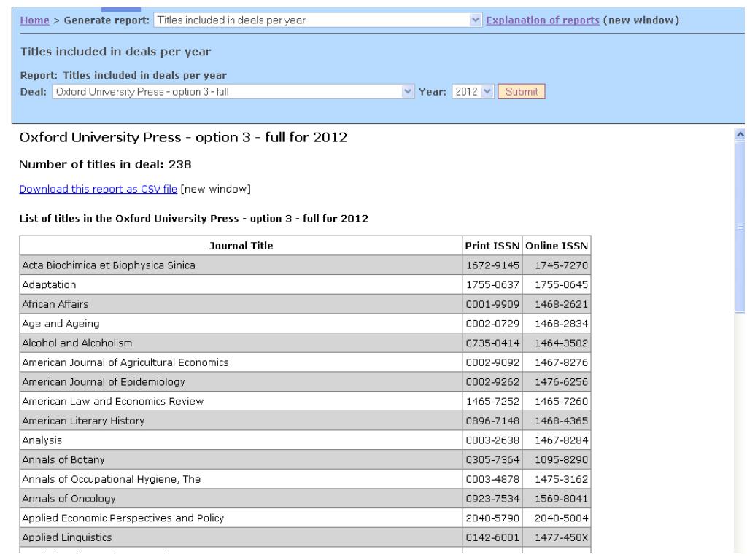Click 'Number of titles in deal: 238' text

tap(105, 164)
